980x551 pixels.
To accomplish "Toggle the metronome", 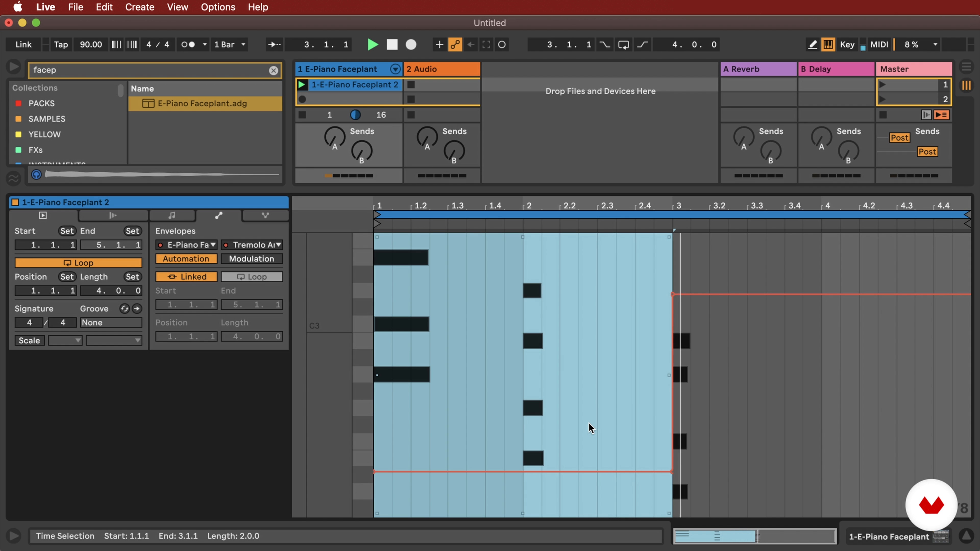I will (188, 44).
